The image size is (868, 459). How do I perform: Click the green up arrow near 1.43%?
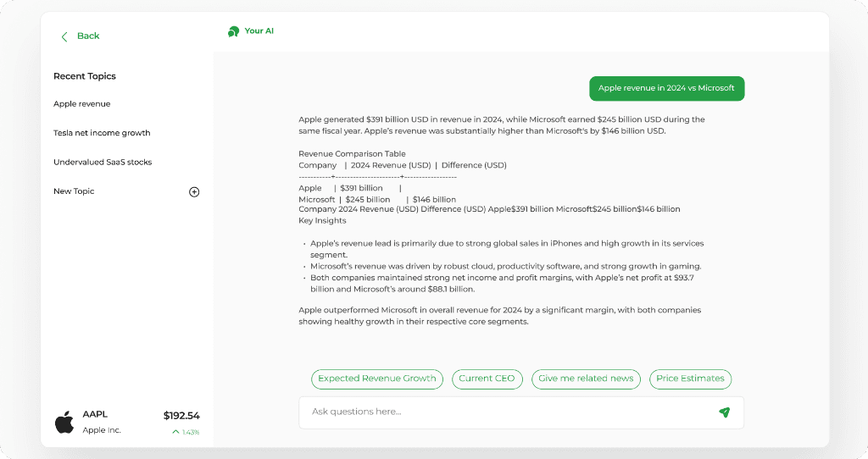pos(175,432)
